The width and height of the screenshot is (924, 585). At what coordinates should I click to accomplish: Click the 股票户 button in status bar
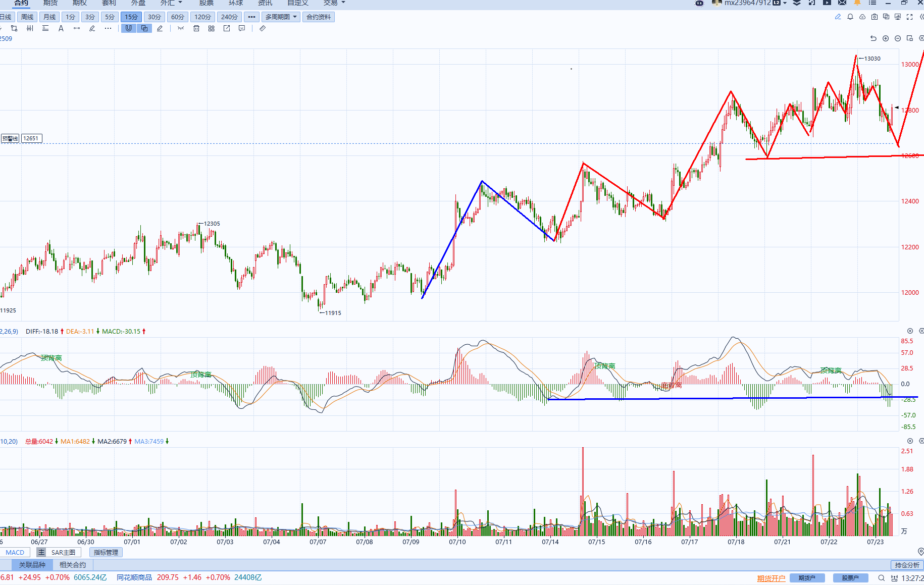[x=850, y=578]
